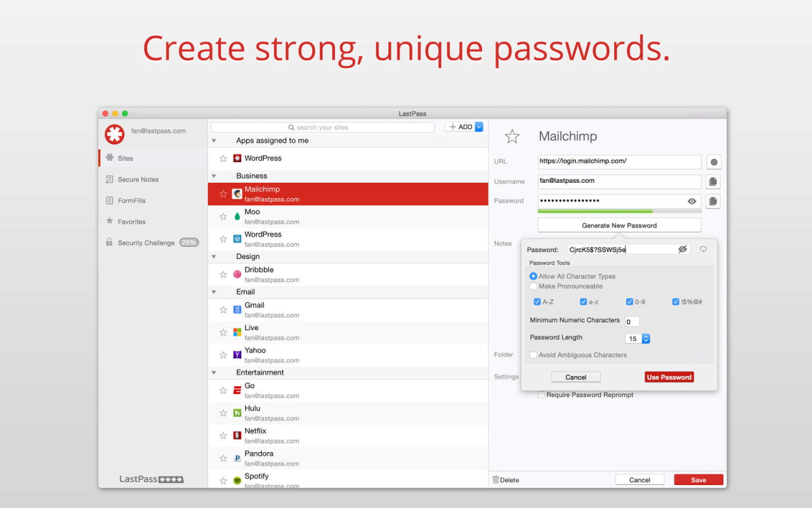Image resolution: width=812 pixels, height=508 pixels.
Task: Click the Delete trash icon
Action: 496,480
